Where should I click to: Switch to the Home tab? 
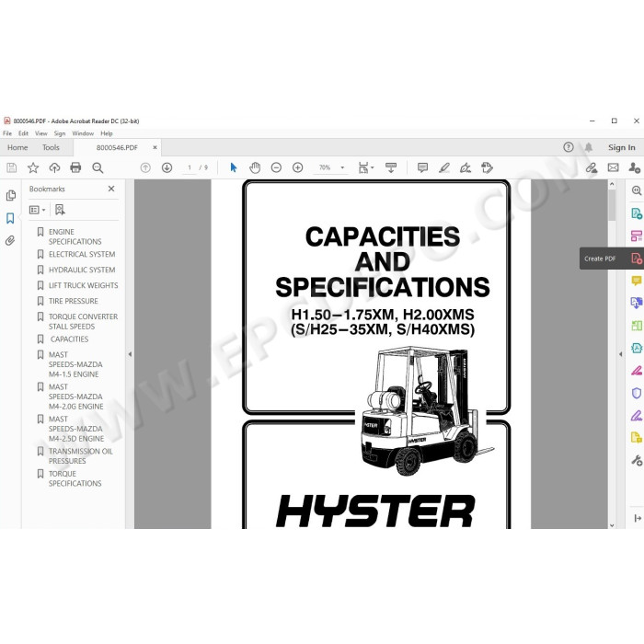point(17,147)
